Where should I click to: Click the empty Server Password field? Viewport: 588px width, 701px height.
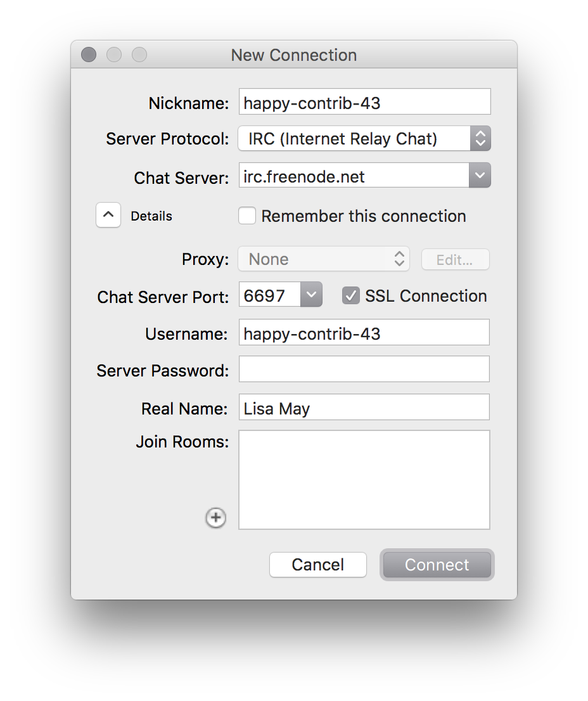[364, 370]
